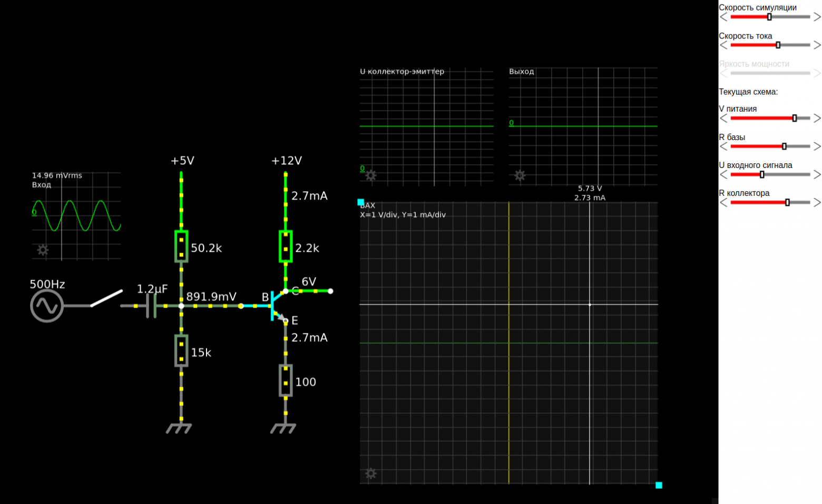
Task: Select the 50.2k resistor symbol
Action: click(181, 246)
